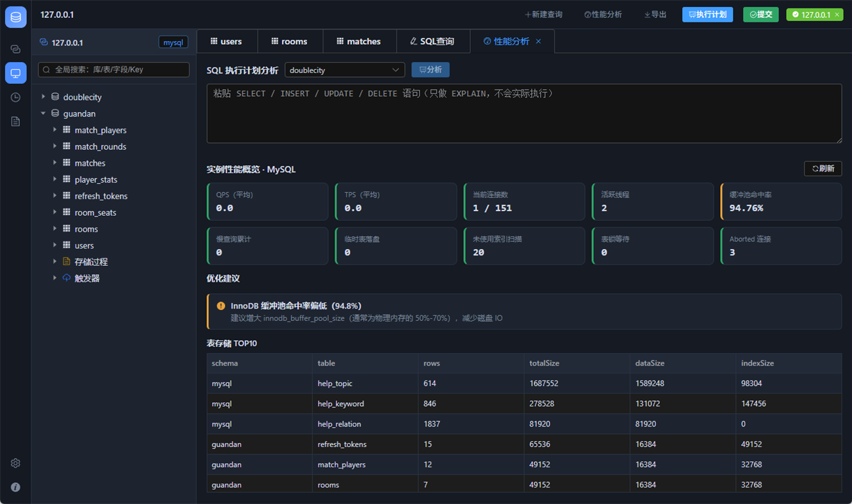Expand the match_rounds table node
The height and width of the screenshot is (504, 852).
point(54,146)
